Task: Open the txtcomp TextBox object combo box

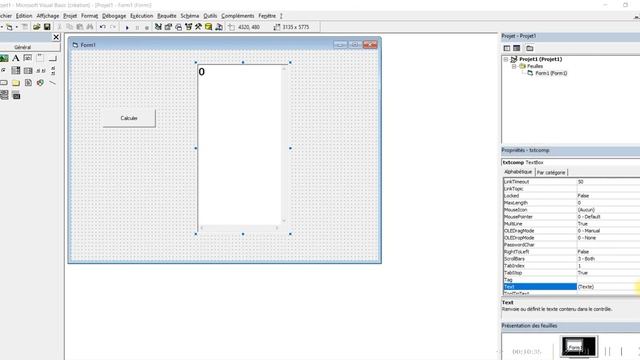Action: (571, 162)
